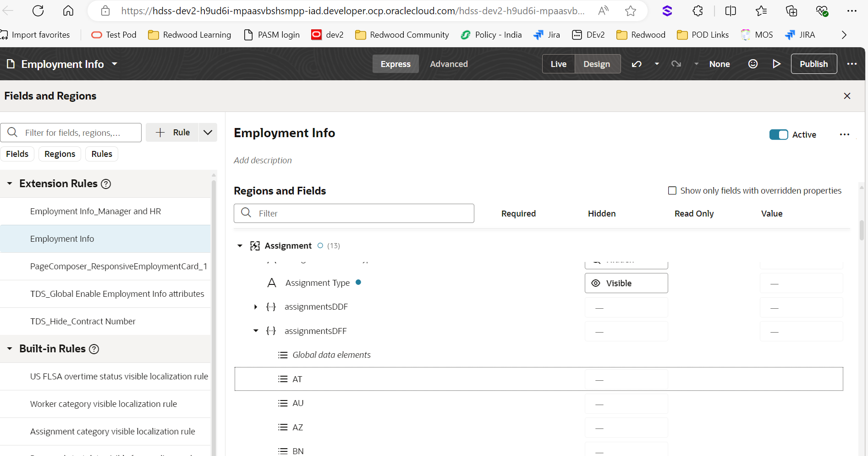The image size is (868, 456).
Task: Click the Publish button
Action: click(813, 64)
